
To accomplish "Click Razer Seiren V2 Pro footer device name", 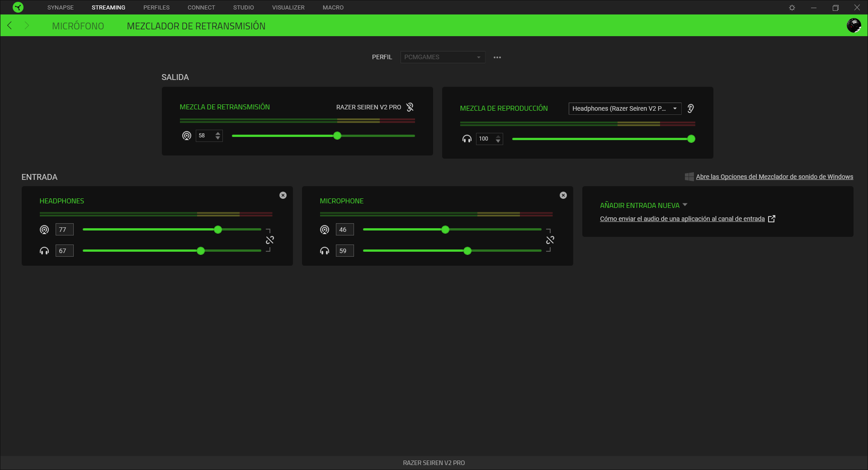I will pyautogui.click(x=434, y=463).
